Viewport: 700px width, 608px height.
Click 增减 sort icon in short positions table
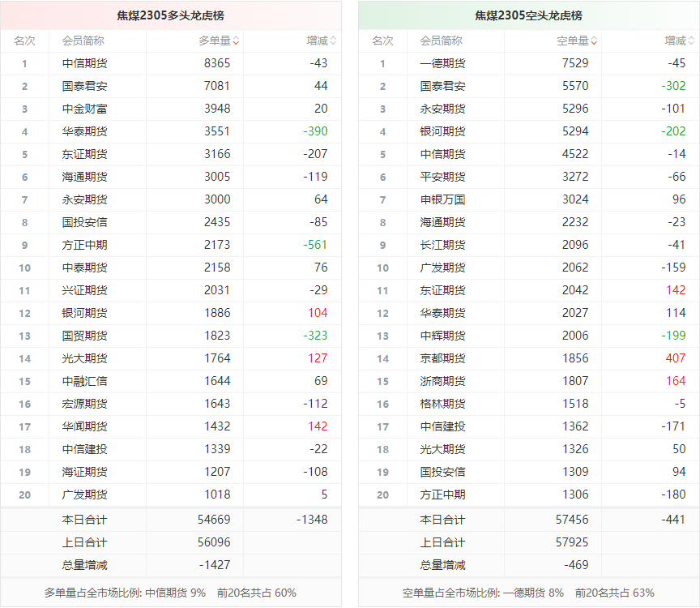point(691,41)
